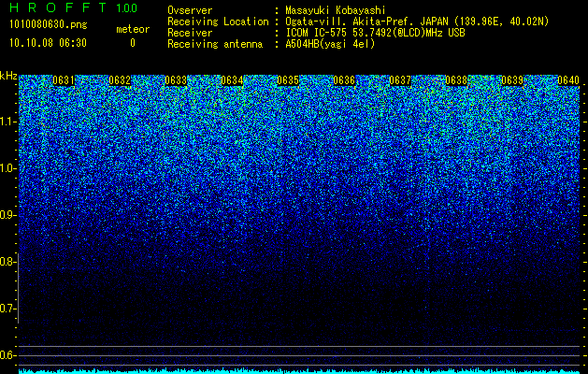The height and width of the screenshot is (374, 588).
Task: Click the 1.0 frequency axis label
Action: [x=7, y=168]
